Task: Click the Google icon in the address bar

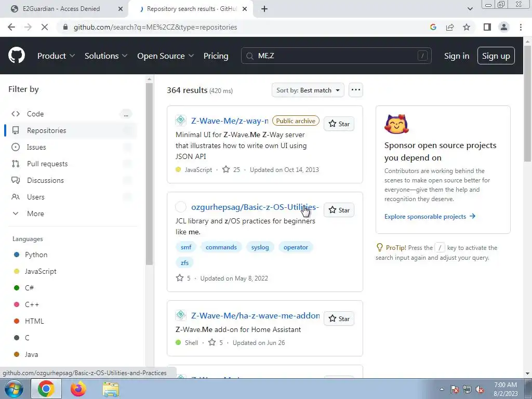Action: 433,27
